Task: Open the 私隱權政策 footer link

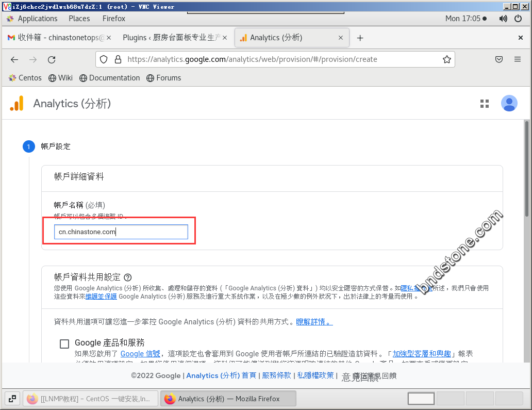Action: pyautogui.click(x=315, y=375)
